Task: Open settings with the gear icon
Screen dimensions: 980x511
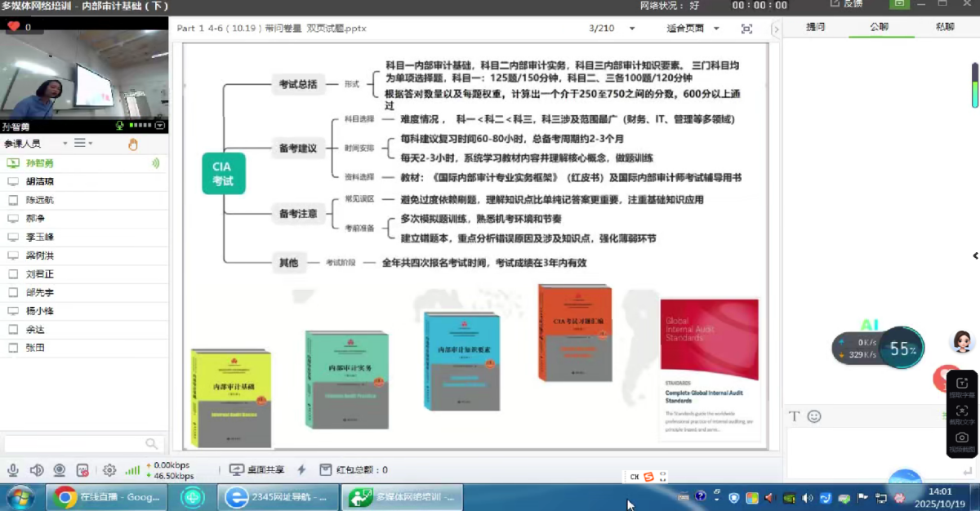Action: [x=109, y=470]
